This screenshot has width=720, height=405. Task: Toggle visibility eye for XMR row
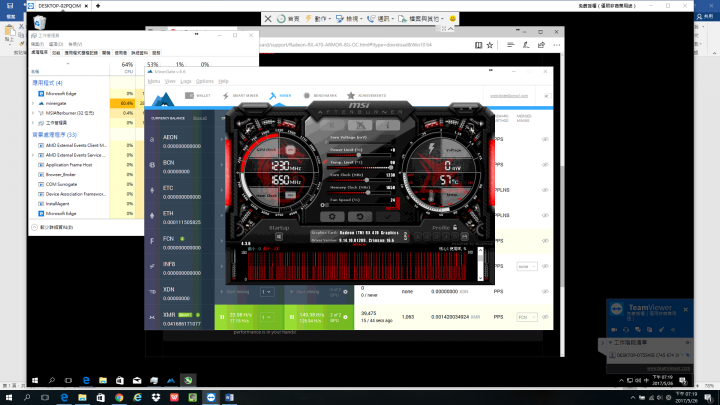tap(545, 317)
